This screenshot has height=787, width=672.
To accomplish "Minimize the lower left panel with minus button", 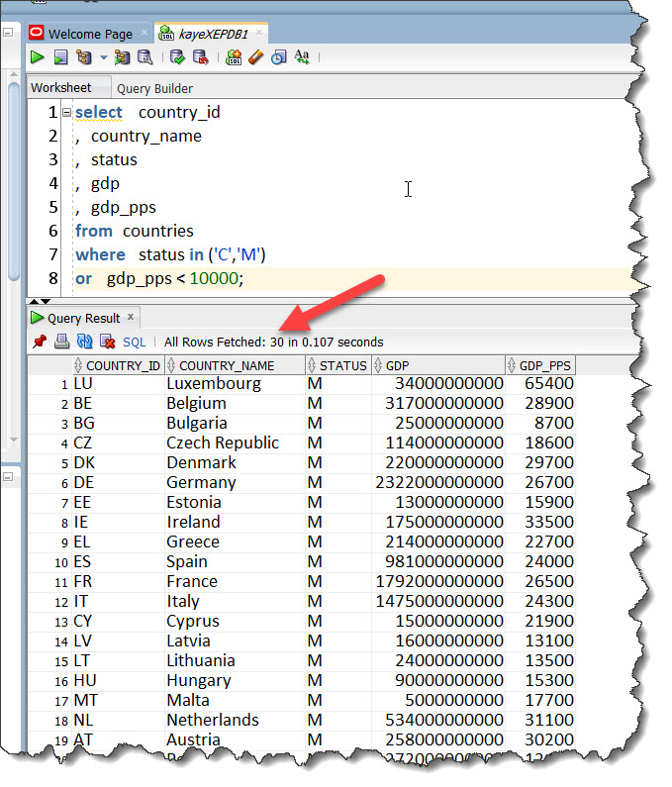I will [8, 476].
